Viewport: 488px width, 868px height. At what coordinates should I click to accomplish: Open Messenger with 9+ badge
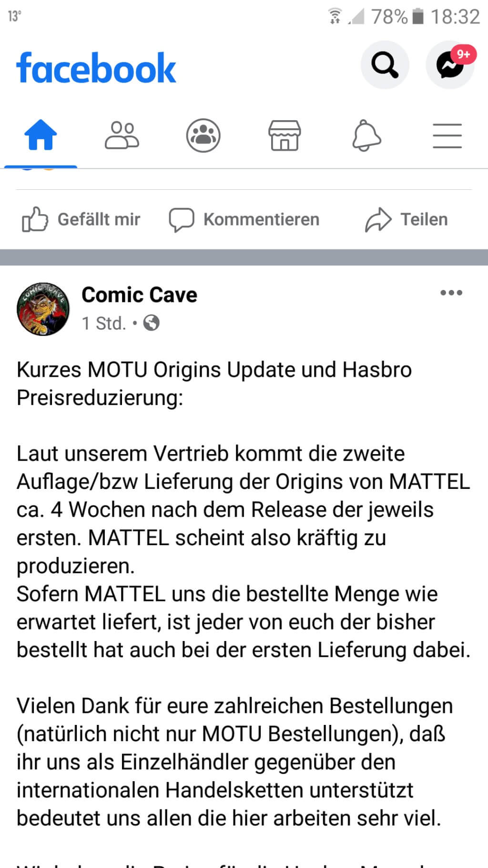450,65
